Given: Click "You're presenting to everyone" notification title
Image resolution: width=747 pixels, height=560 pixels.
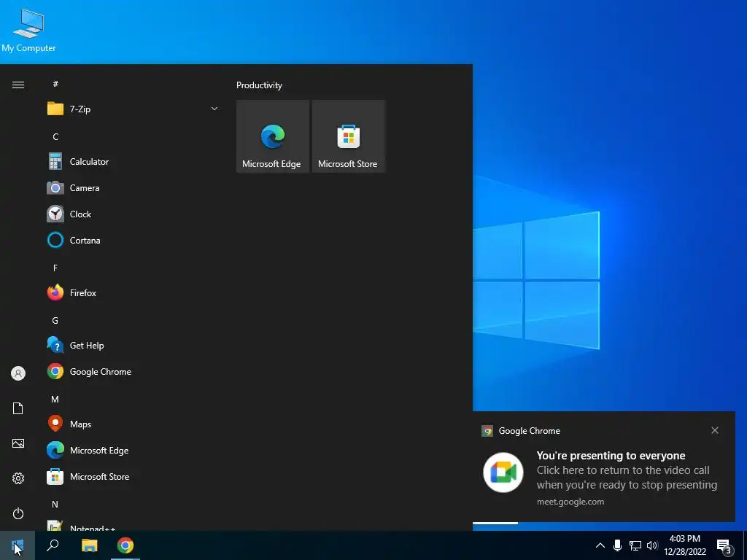Looking at the screenshot, I should pyautogui.click(x=611, y=455).
